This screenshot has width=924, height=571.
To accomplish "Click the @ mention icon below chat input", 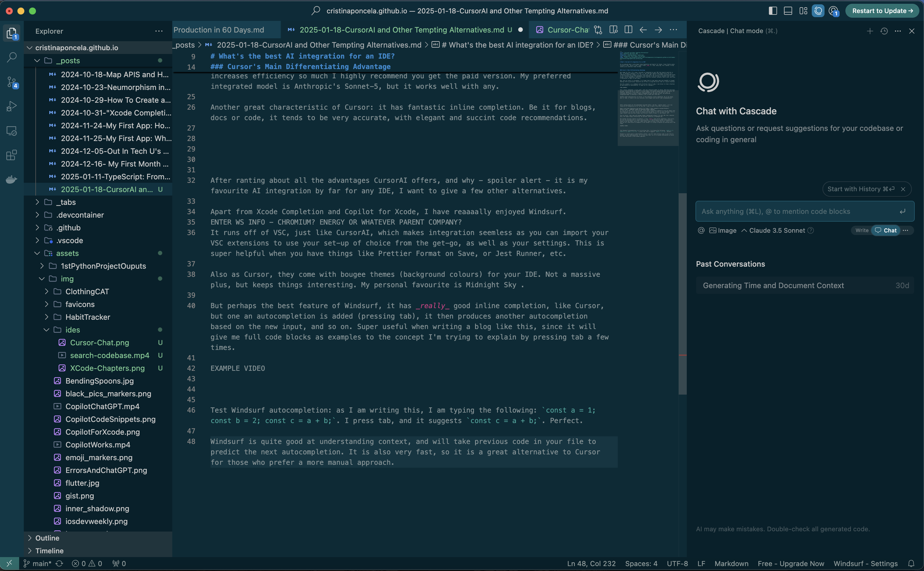I will [x=701, y=230].
